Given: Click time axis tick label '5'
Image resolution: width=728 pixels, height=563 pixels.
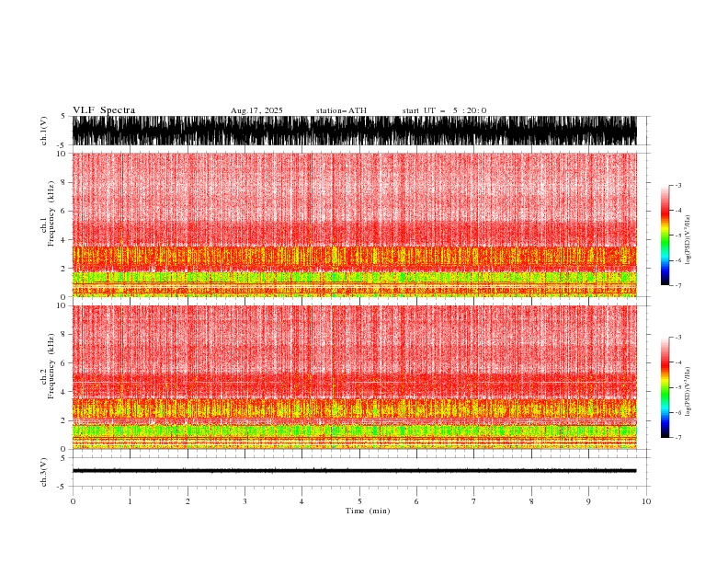Looking at the screenshot, I should click(x=359, y=501).
